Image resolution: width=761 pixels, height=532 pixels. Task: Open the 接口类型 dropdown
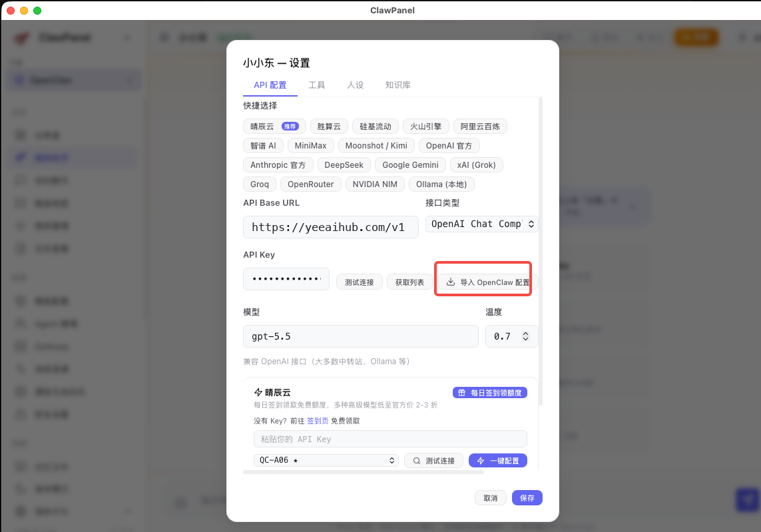[x=481, y=224]
